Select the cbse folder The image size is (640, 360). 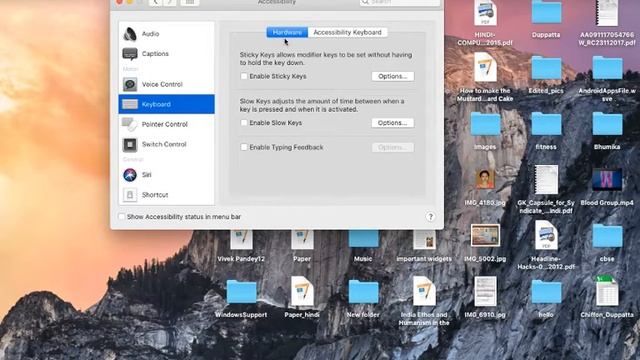pos(607,236)
